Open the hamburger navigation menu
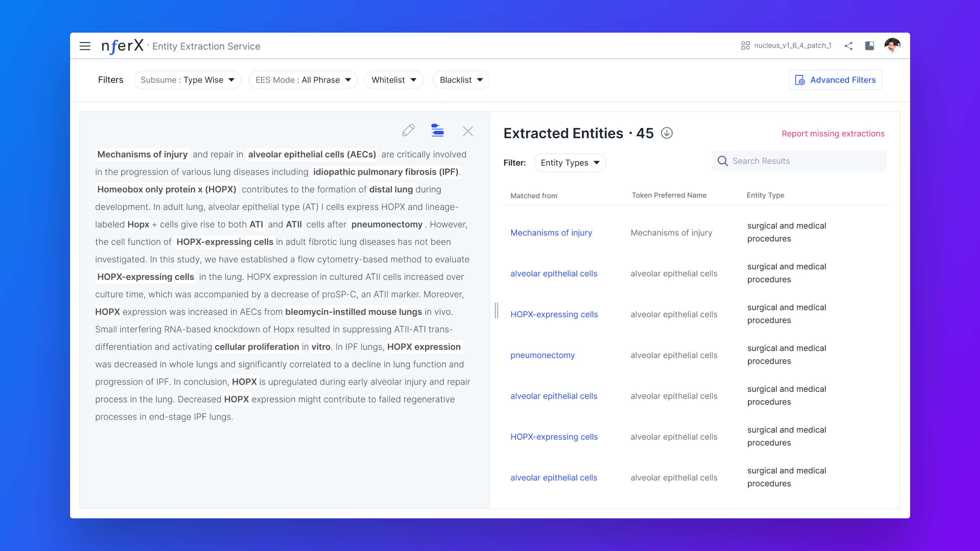The image size is (980, 551). 85,46
